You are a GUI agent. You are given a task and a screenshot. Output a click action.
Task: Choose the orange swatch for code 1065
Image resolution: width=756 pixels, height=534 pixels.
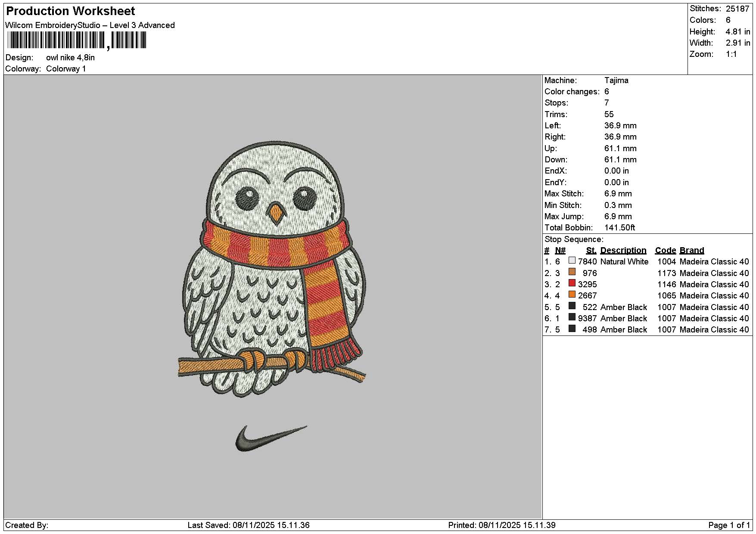point(572,295)
